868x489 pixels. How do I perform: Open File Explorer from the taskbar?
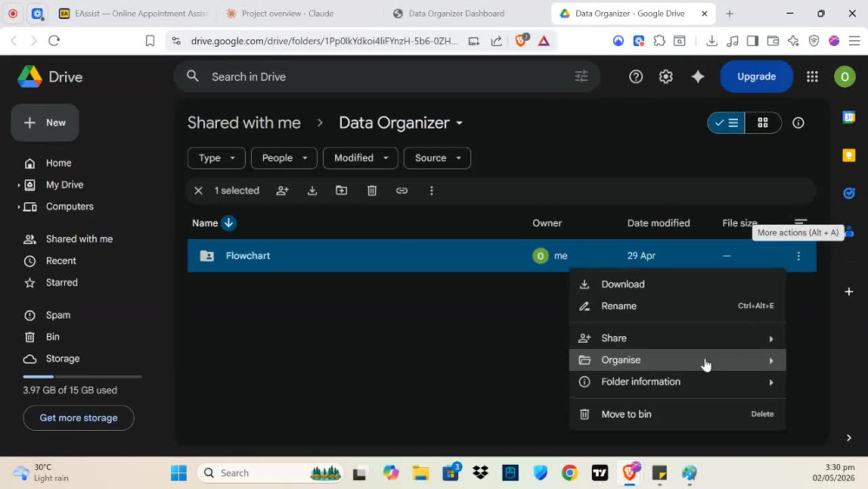[421, 473]
